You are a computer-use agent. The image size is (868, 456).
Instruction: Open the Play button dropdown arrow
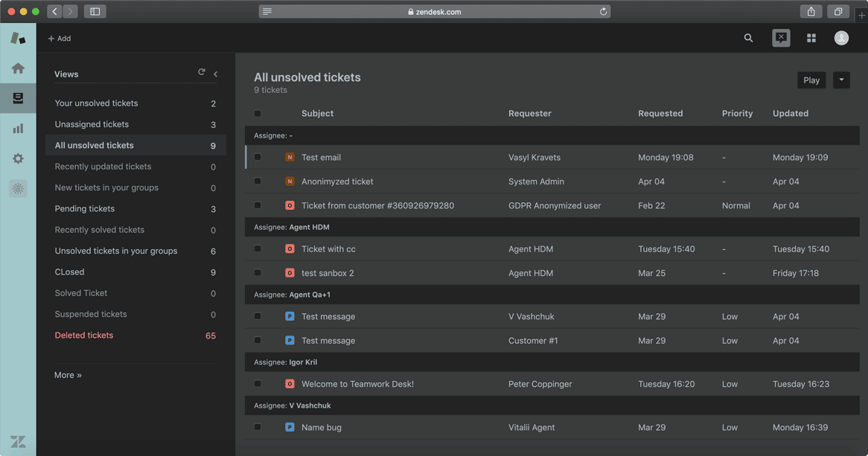pyautogui.click(x=841, y=80)
